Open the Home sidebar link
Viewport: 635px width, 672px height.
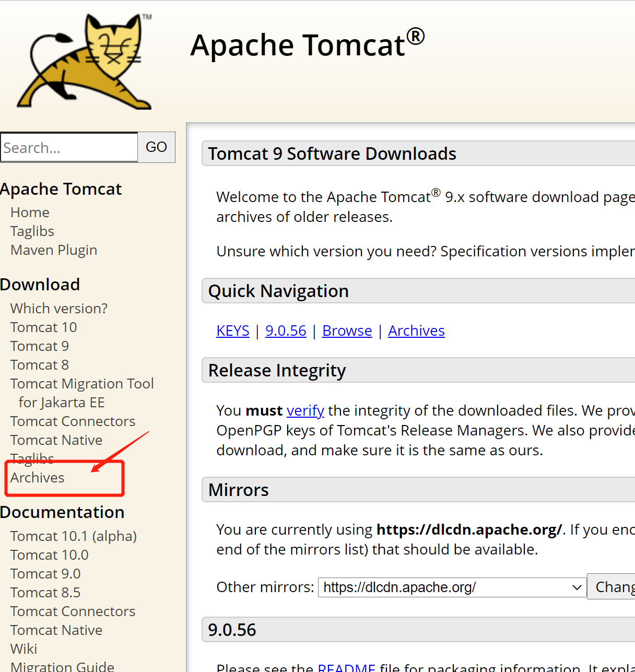pos(30,213)
